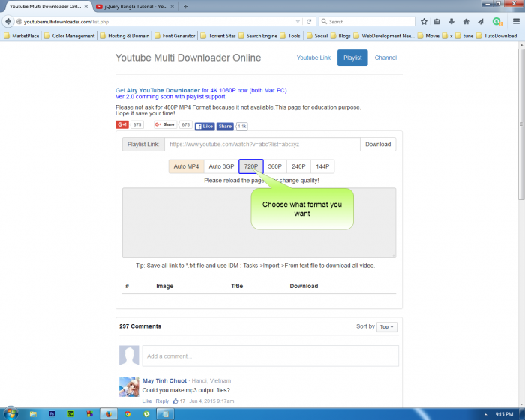This screenshot has width=525, height=420.
Task: Click the Google+ Share button
Action: tap(166, 124)
